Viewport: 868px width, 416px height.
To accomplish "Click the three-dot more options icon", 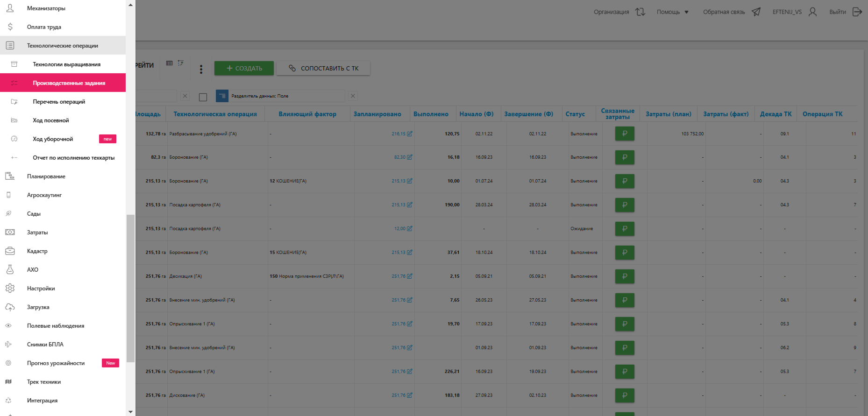I will point(201,69).
